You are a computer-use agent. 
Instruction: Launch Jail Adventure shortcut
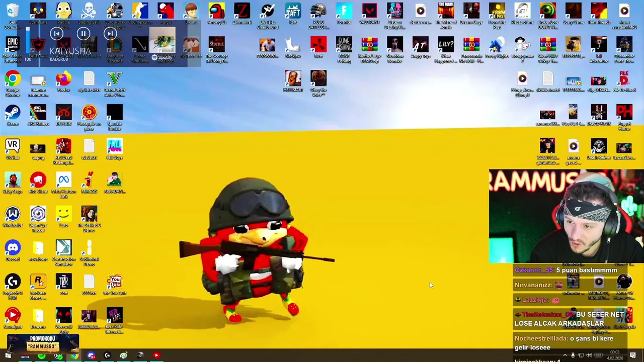pyautogui.click(x=599, y=50)
